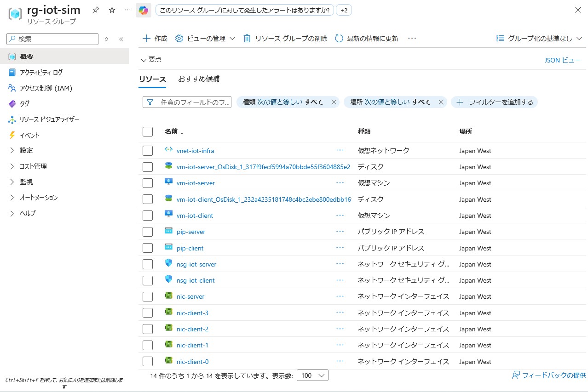
Task: Open the Copilot icon in the header
Action: [x=144, y=10]
